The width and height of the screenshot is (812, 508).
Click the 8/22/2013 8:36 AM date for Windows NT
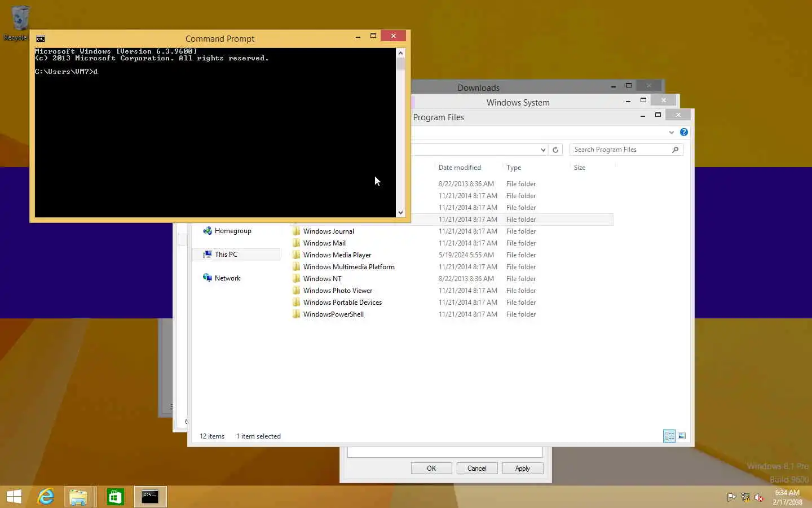[x=466, y=279]
